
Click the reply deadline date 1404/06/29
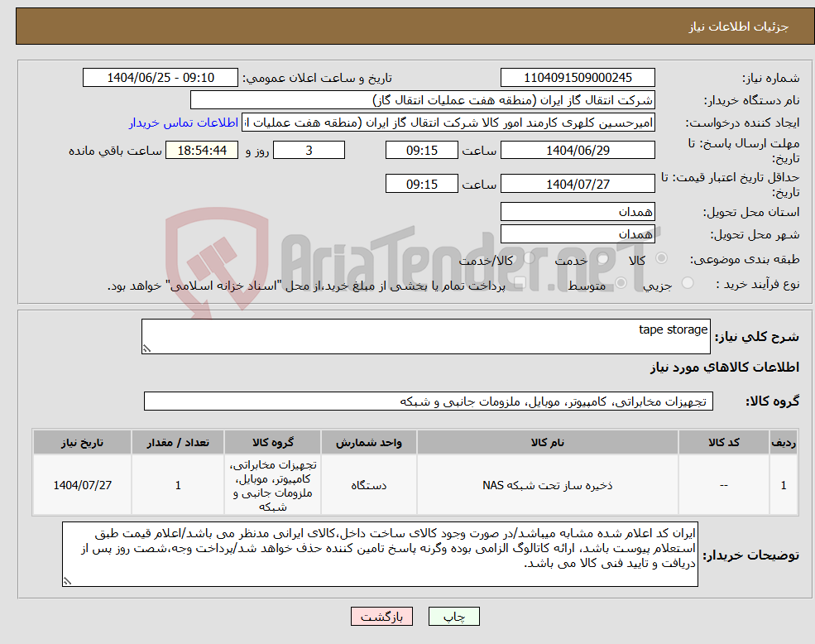[578, 150]
